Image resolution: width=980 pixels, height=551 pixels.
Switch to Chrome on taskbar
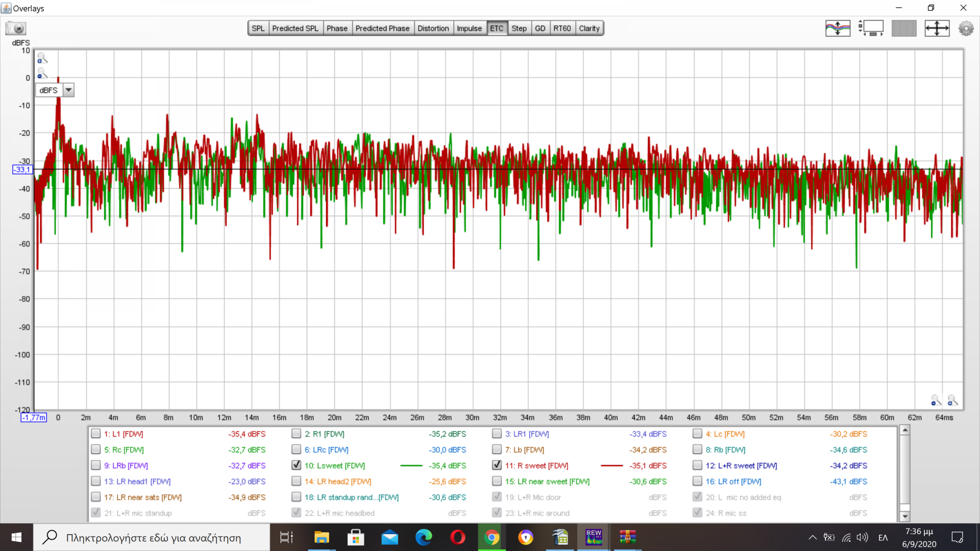coord(492,537)
